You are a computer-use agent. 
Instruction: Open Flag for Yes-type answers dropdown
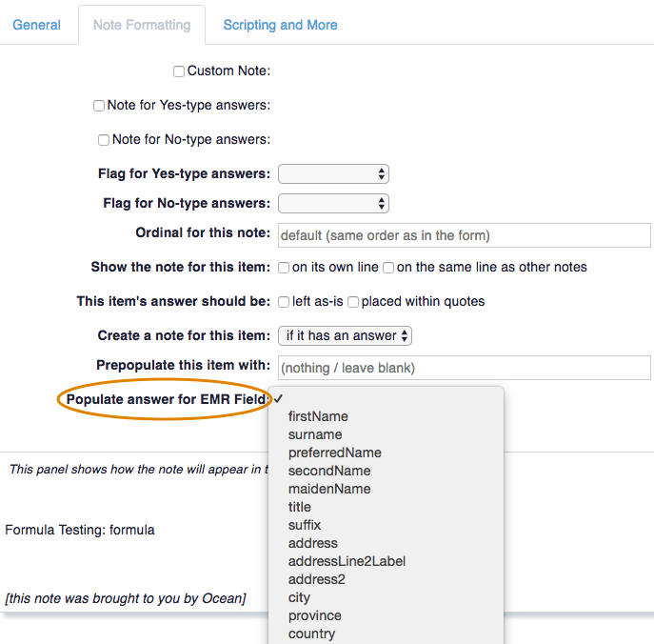coord(333,174)
